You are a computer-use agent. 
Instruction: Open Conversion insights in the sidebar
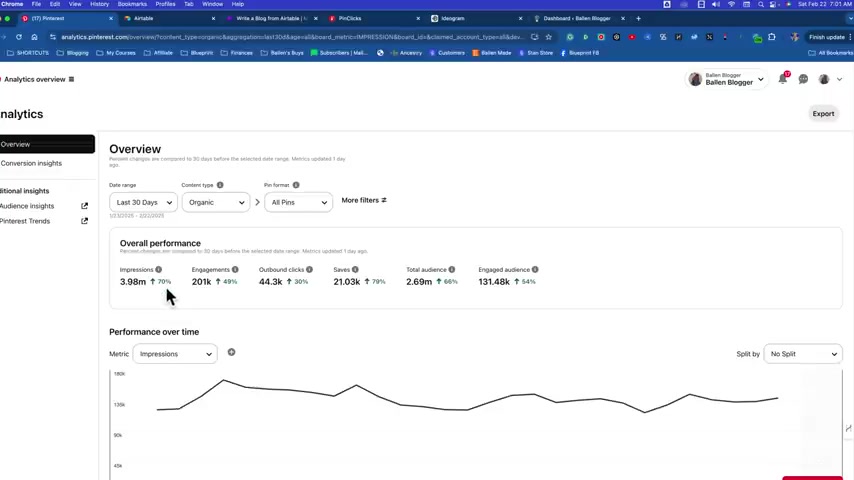31,163
